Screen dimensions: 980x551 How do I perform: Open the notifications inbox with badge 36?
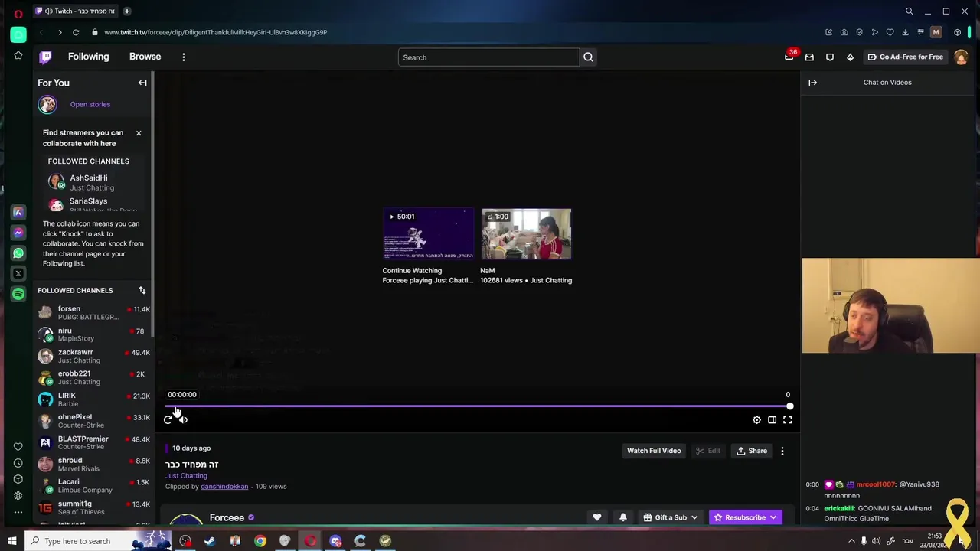pos(789,57)
